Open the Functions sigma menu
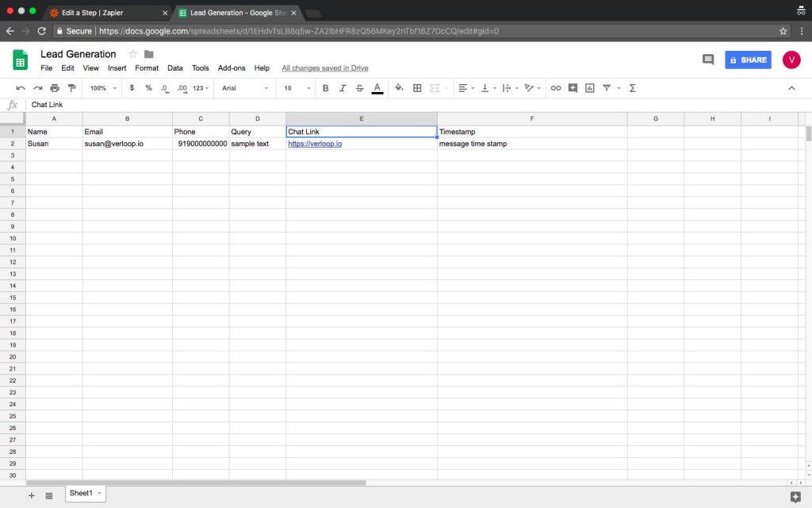Viewport: 812px width, 508px height. coord(632,88)
